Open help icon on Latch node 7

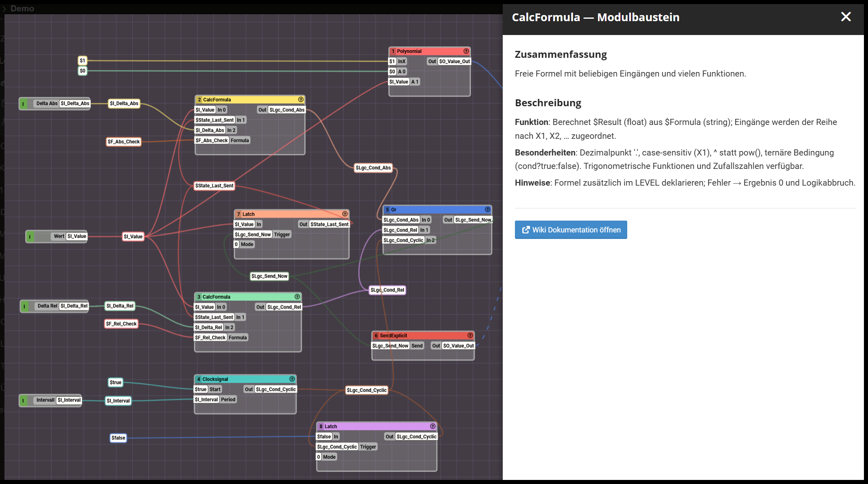coord(345,214)
